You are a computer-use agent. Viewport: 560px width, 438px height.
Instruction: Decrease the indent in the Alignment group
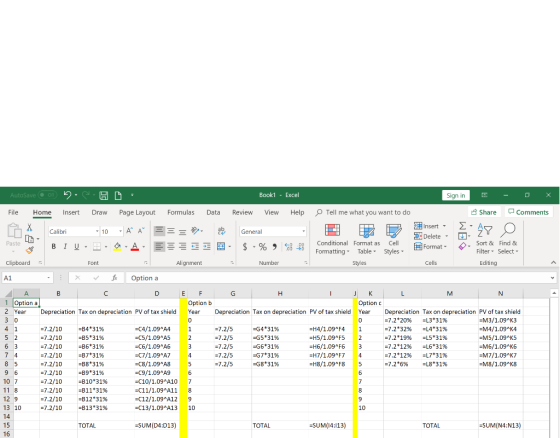(x=195, y=247)
